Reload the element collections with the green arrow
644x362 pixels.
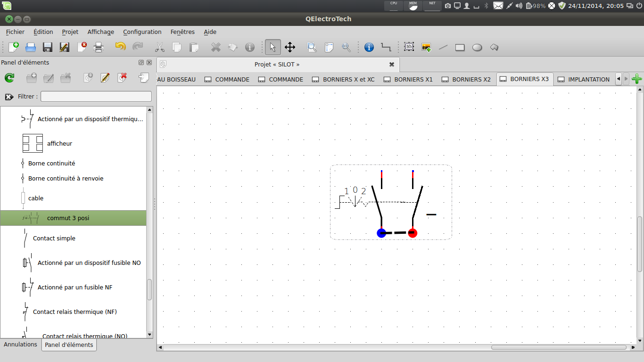tap(9, 78)
